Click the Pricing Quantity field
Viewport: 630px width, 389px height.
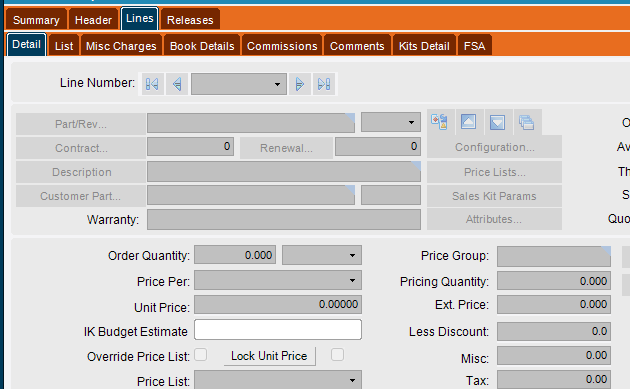(x=554, y=280)
